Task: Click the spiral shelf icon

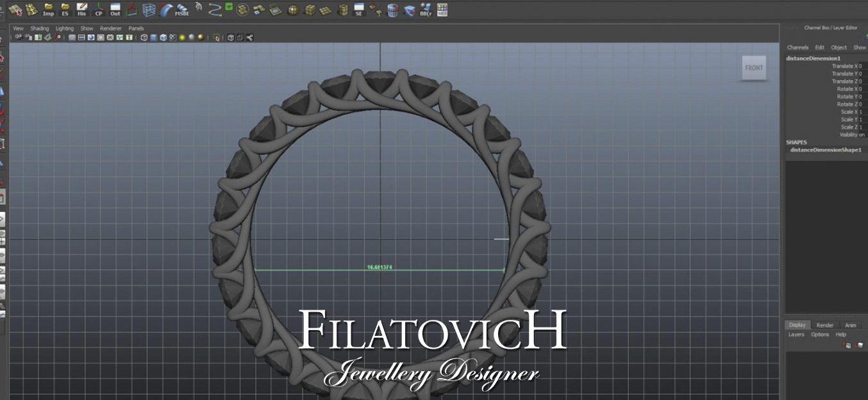Action: coord(199,6)
